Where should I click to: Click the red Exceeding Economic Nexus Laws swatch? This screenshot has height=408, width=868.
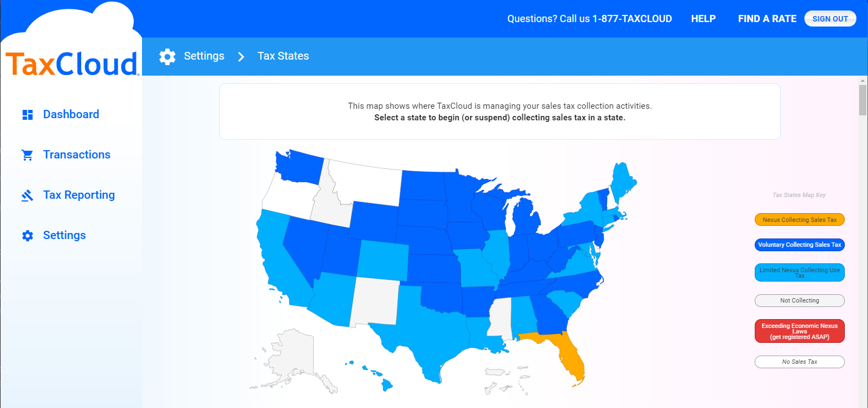pyautogui.click(x=799, y=331)
